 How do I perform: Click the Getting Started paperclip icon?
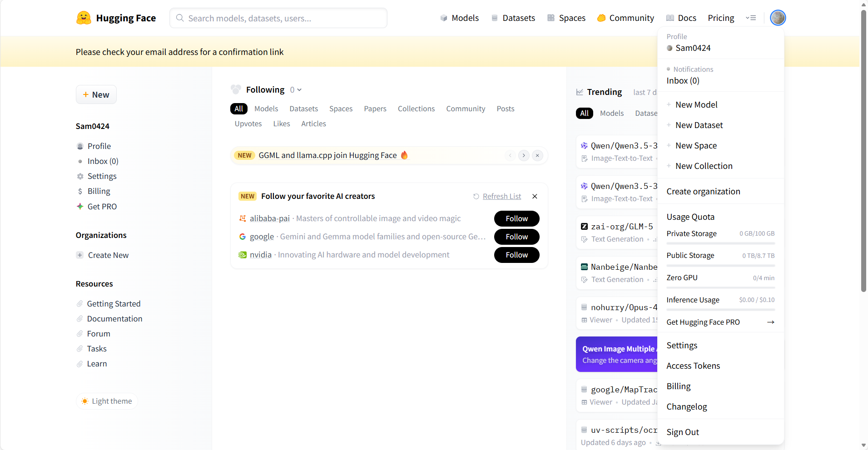(80, 304)
